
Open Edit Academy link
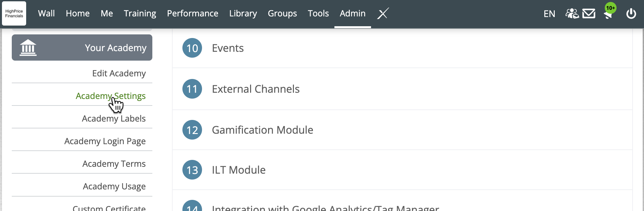119,73
